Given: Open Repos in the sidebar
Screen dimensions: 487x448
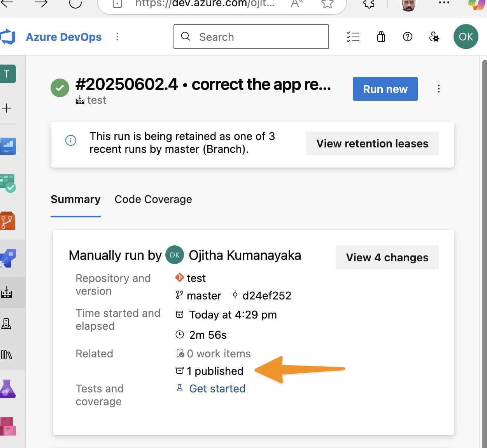Looking at the screenshot, I should pos(8,221).
